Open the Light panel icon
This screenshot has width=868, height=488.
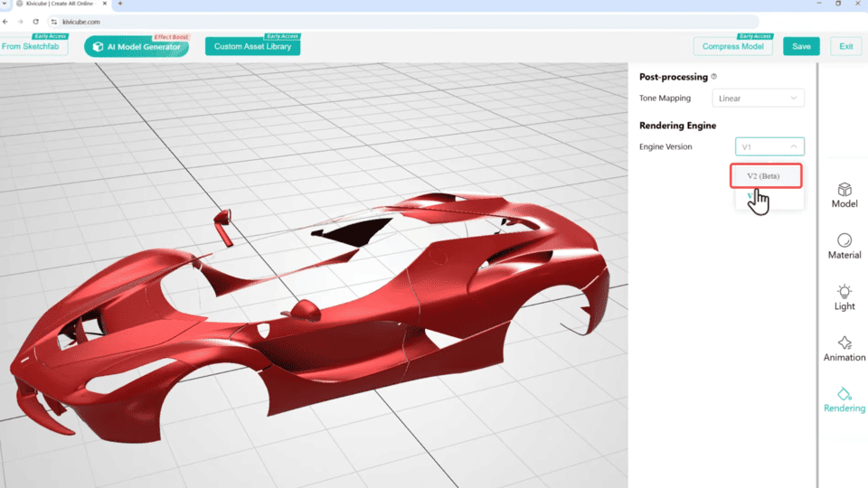tap(844, 297)
